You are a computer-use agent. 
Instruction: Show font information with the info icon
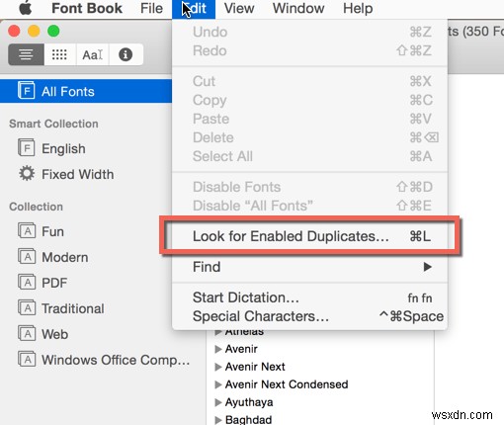pyautogui.click(x=126, y=54)
